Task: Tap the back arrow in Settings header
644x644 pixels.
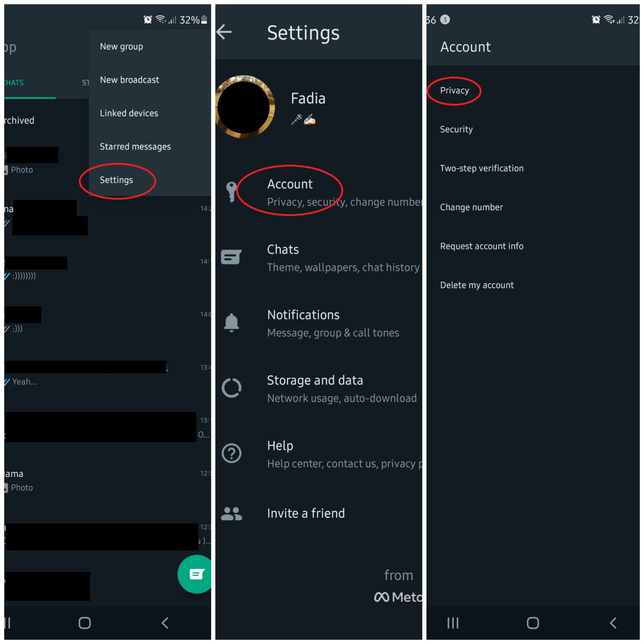Action: [224, 32]
